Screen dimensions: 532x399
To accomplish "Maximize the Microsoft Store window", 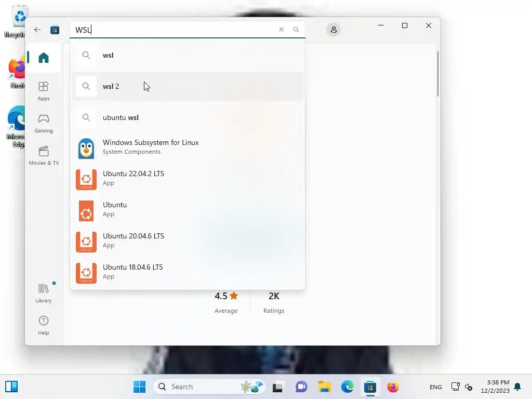I will coord(404,25).
